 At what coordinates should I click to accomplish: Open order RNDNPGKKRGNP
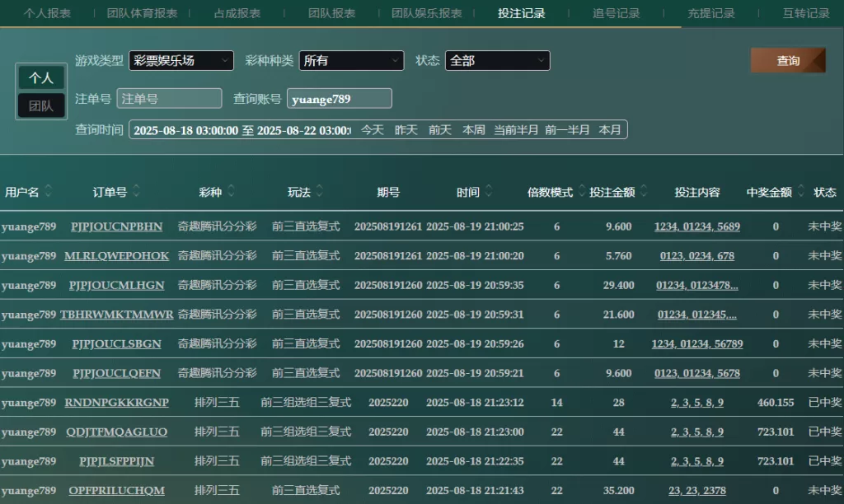[x=117, y=403]
